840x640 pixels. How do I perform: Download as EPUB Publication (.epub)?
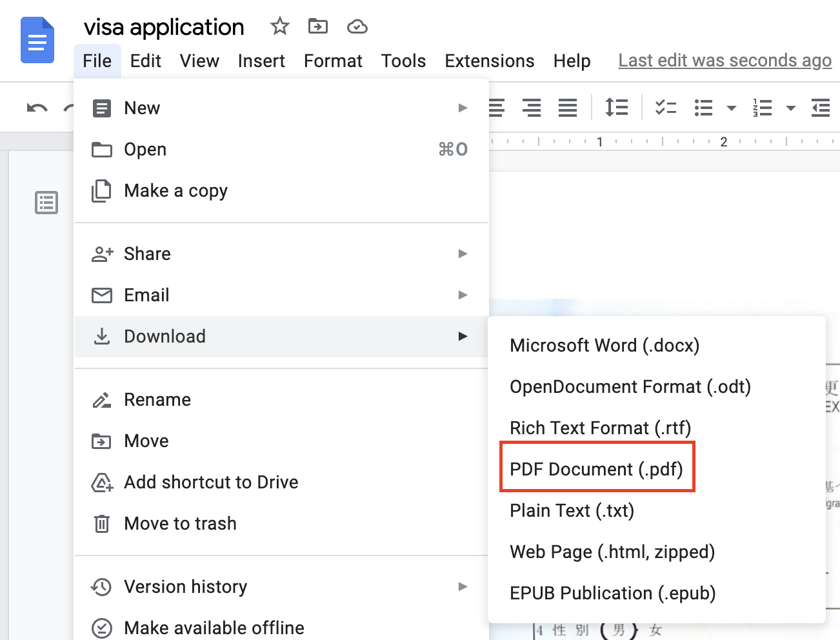657,593
